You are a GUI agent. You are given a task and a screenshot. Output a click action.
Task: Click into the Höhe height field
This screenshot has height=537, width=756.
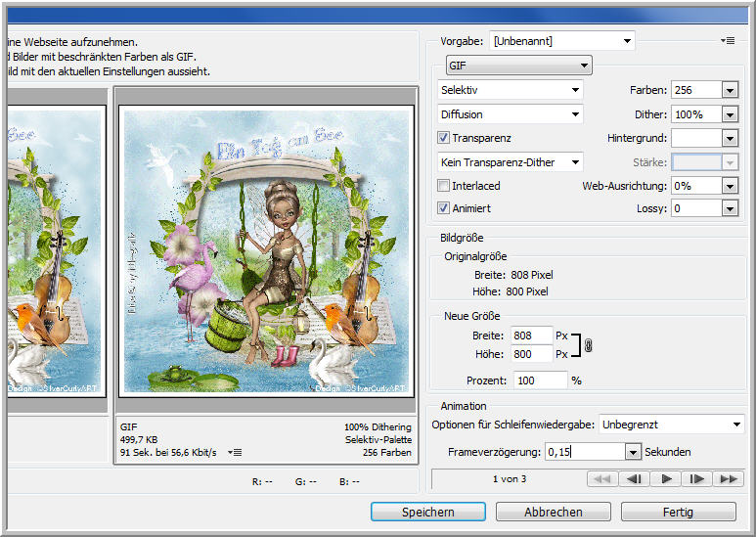coord(531,354)
